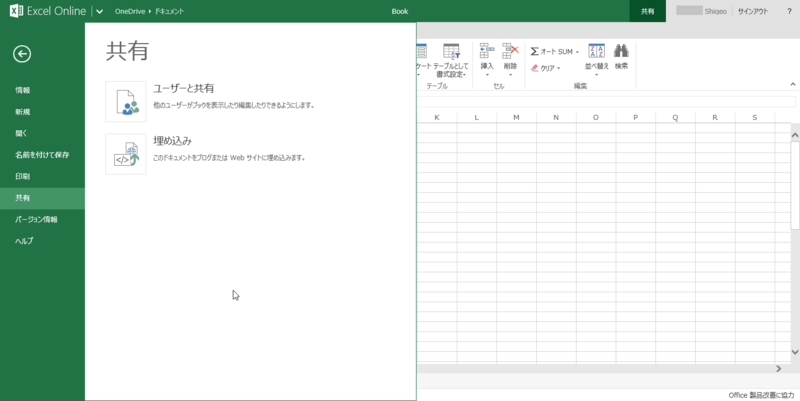Select column O header
800x401 pixels.
pyautogui.click(x=595, y=117)
